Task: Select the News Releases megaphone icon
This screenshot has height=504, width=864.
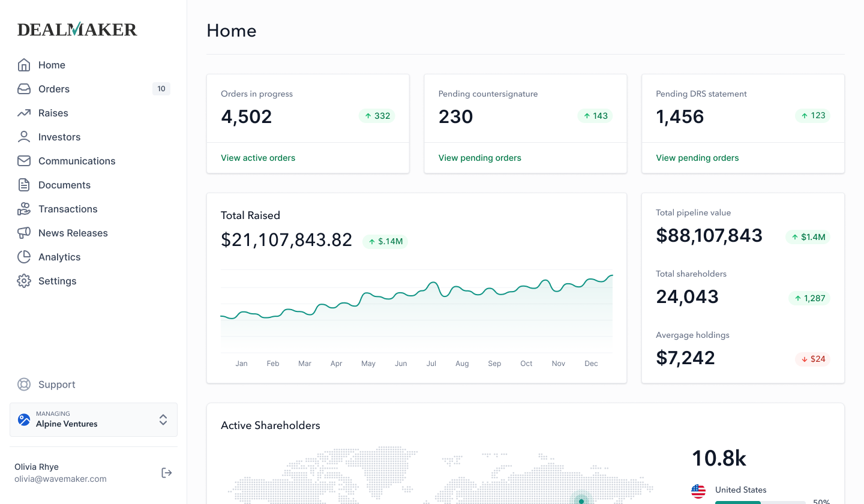Action: 24,233
